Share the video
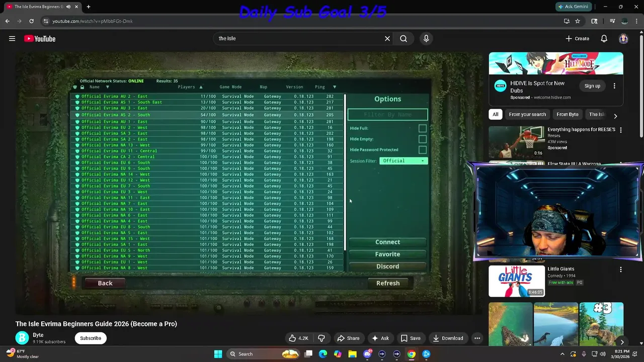 click(348, 338)
